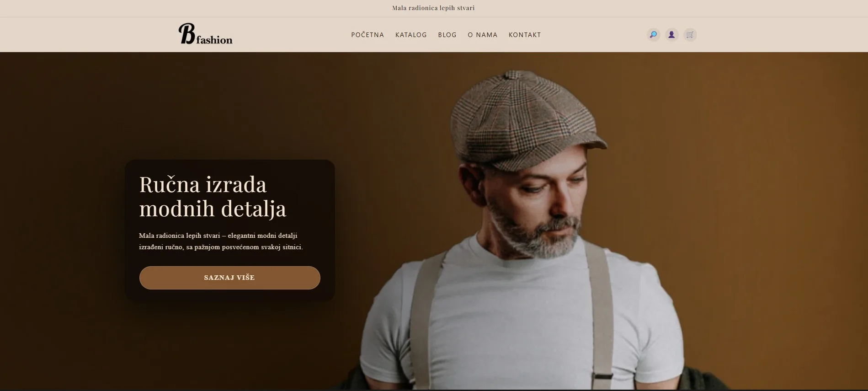Screen dimensions: 868x391
Task: Open the user account icon
Action: point(671,35)
